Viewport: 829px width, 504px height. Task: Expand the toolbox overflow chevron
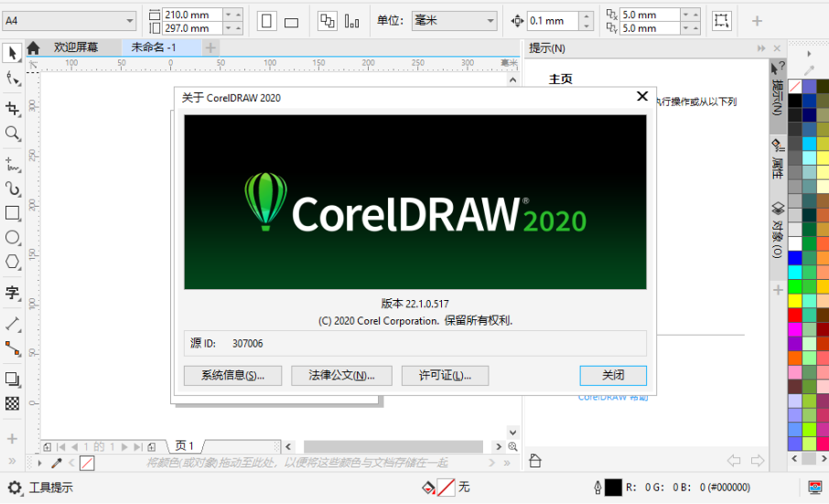[12, 461]
